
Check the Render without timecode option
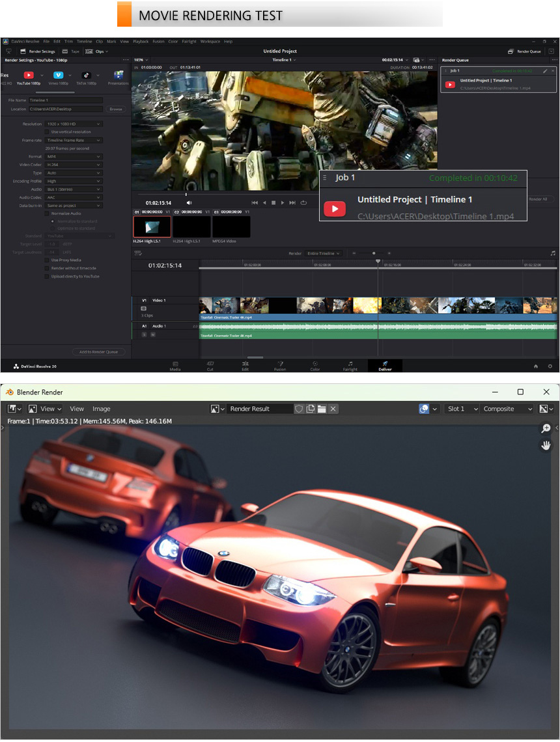click(x=47, y=268)
